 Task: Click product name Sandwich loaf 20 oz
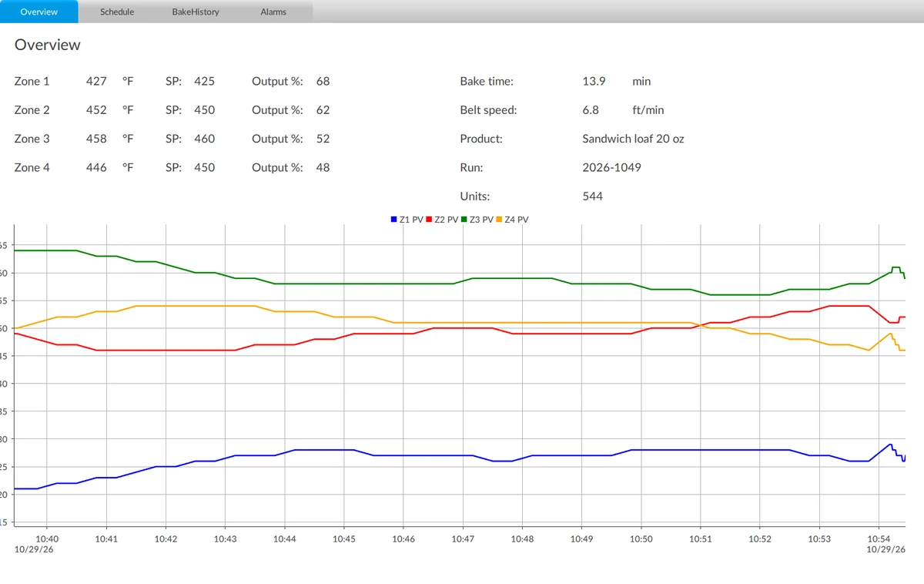(x=633, y=139)
